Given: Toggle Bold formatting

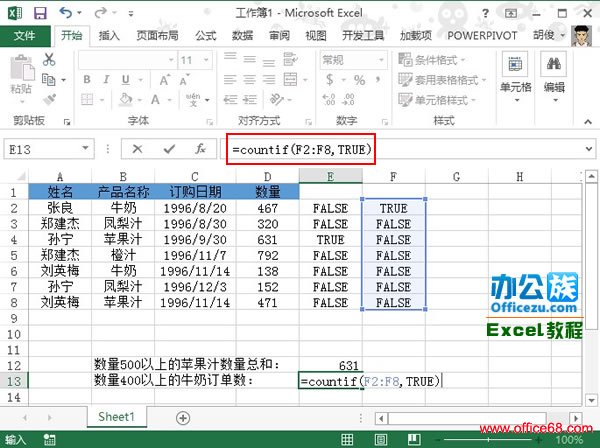Looking at the screenshot, I should pyautogui.click(x=87, y=80).
